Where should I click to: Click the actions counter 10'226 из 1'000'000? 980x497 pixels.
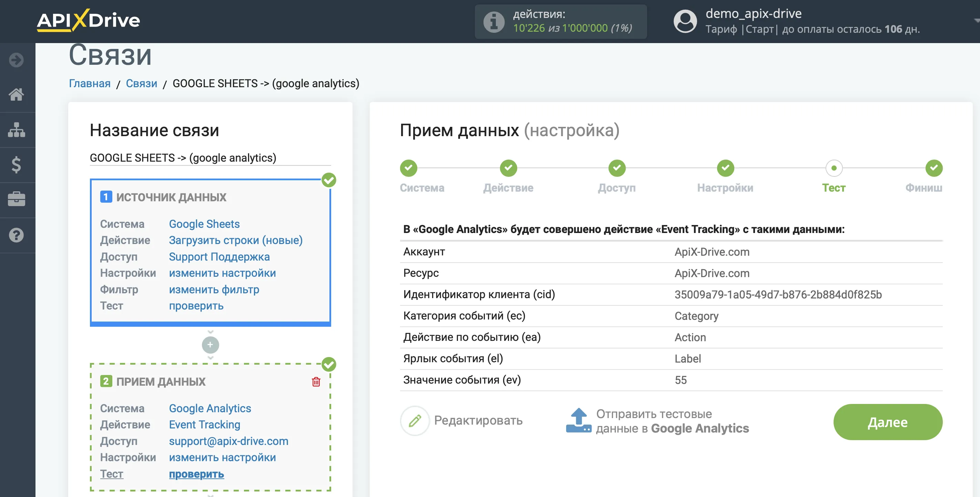[573, 28]
